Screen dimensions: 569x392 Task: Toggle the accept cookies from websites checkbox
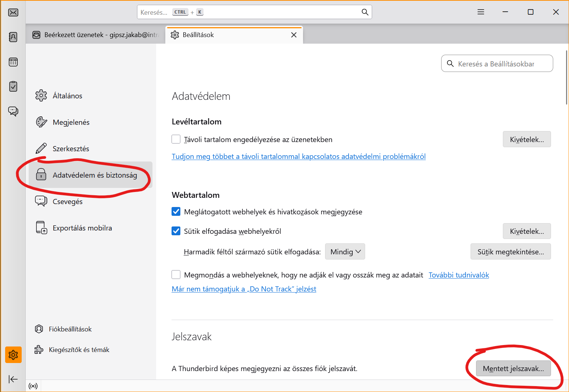point(176,231)
